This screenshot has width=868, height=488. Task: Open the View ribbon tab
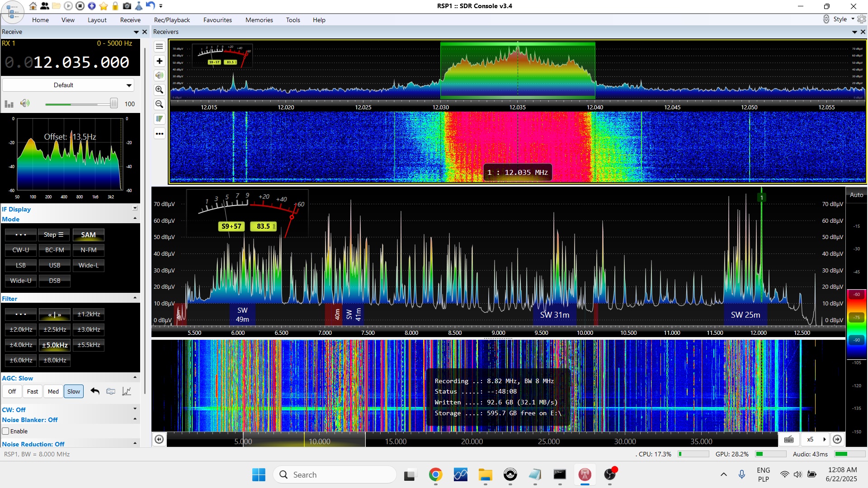(x=68, y=20)
